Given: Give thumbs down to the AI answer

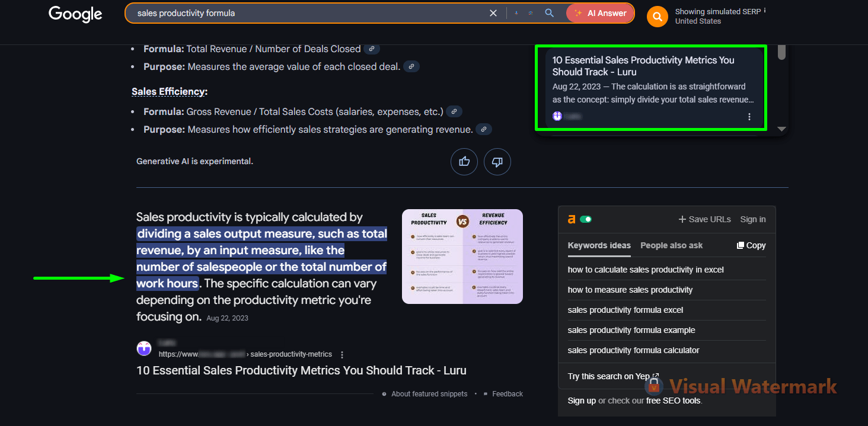Looking at the screenshot, I should pyautogui.click(x=497, y=162).
